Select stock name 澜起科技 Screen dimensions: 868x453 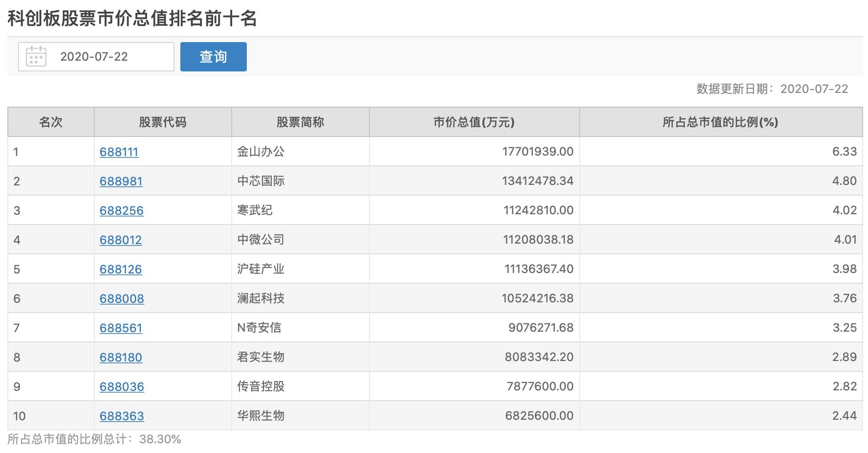click(260, 298)
